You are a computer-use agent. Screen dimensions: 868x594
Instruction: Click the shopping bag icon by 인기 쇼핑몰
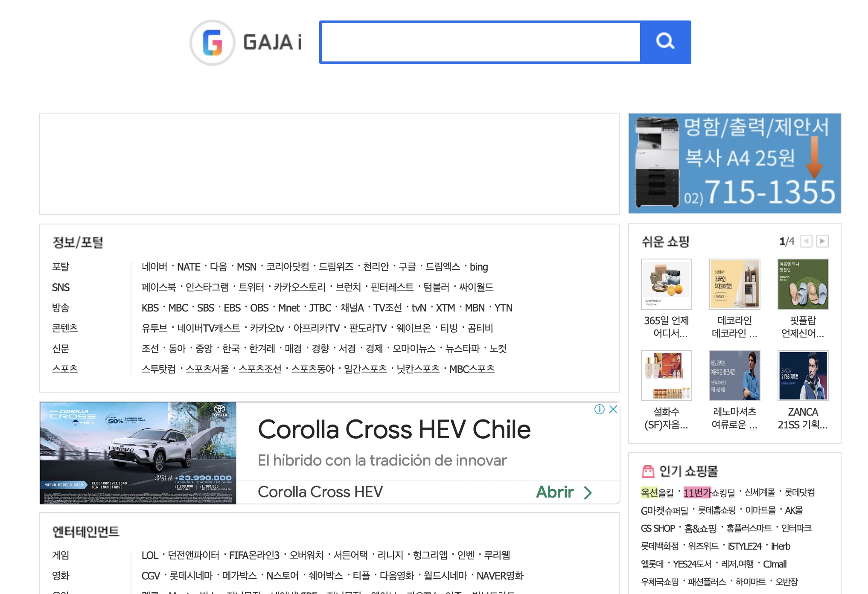[x=648, y=471]
